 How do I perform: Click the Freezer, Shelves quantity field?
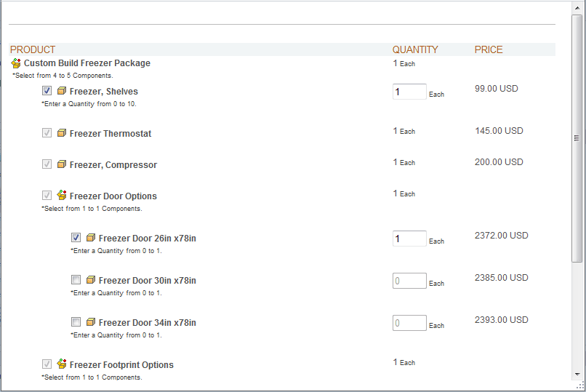point(409,92)
